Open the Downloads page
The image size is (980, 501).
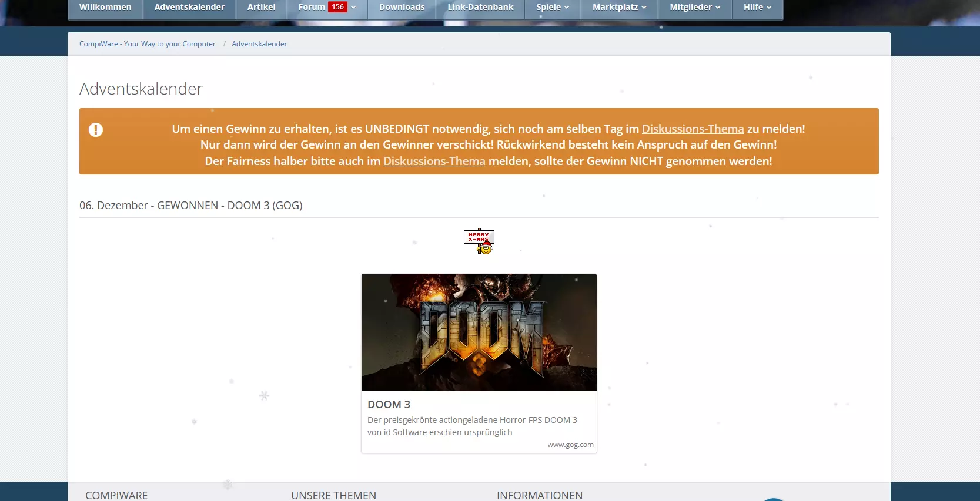(402, 8)
